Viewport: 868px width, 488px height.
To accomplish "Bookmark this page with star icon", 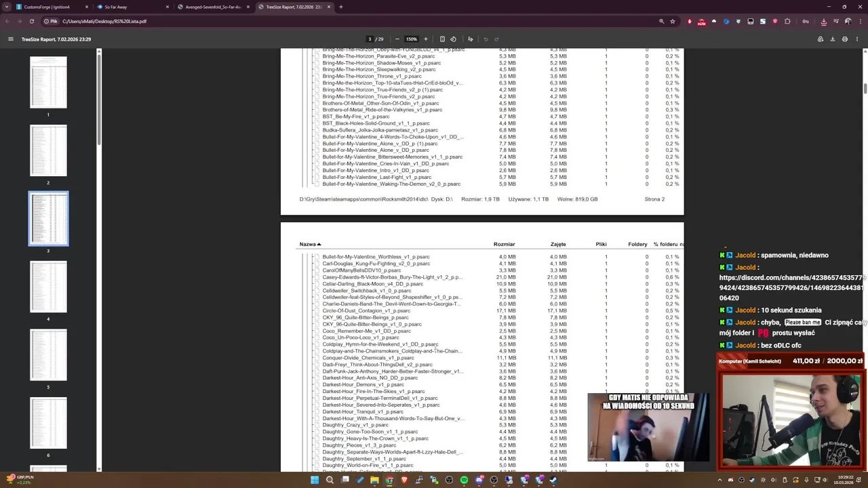I will [x=673, y=21].
